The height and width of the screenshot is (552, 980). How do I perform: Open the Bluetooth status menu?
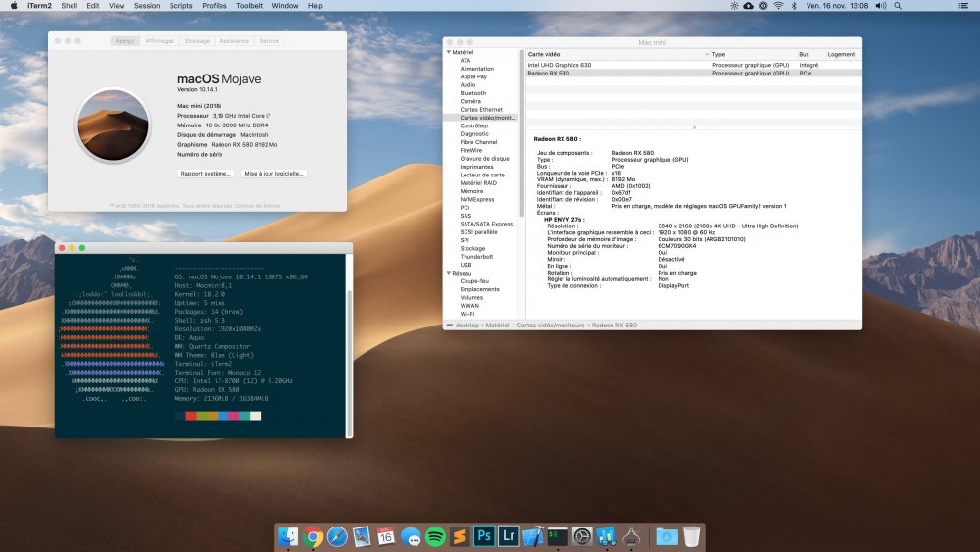(794, 6)
